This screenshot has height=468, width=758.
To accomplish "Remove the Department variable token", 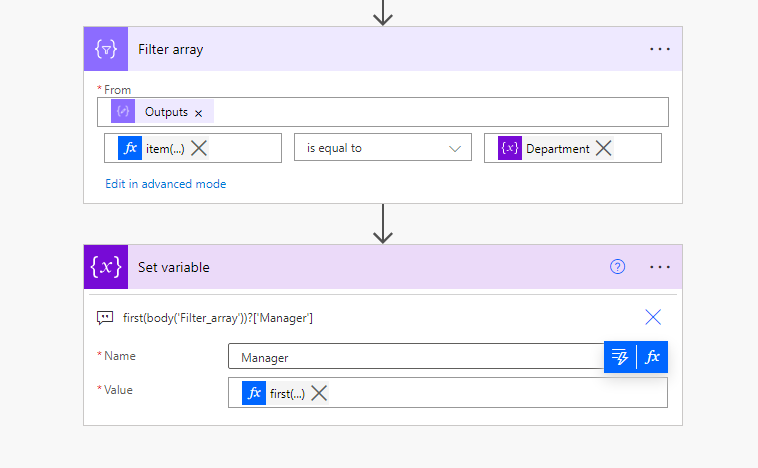I will [603, 148].
